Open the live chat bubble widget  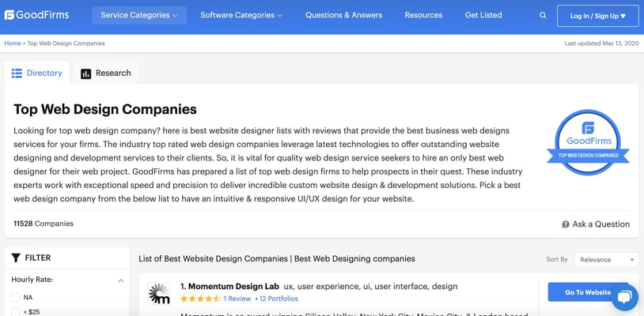point(625,297)
